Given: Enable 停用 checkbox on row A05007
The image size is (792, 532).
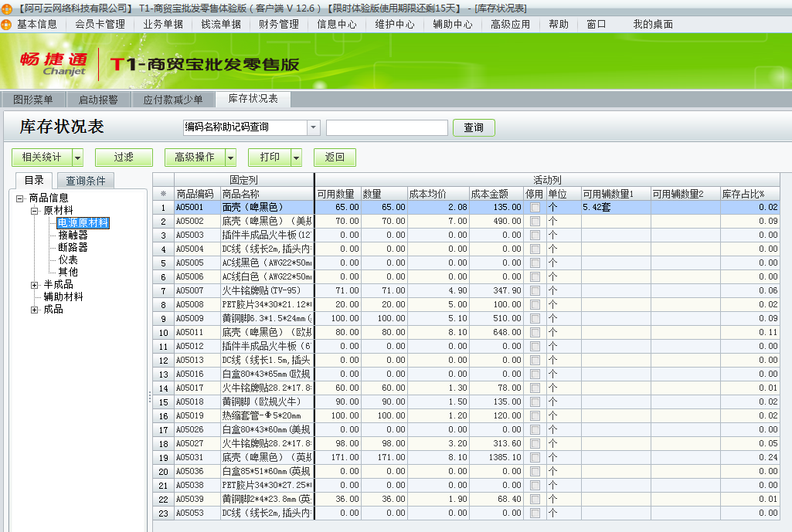Looking at the screenshot, I should pos(533,290).
